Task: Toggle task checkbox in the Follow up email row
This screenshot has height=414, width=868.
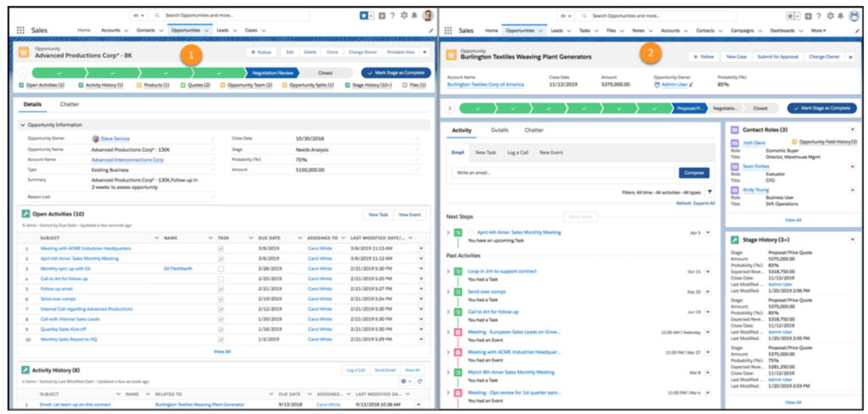Action: (x=221, y=288)
